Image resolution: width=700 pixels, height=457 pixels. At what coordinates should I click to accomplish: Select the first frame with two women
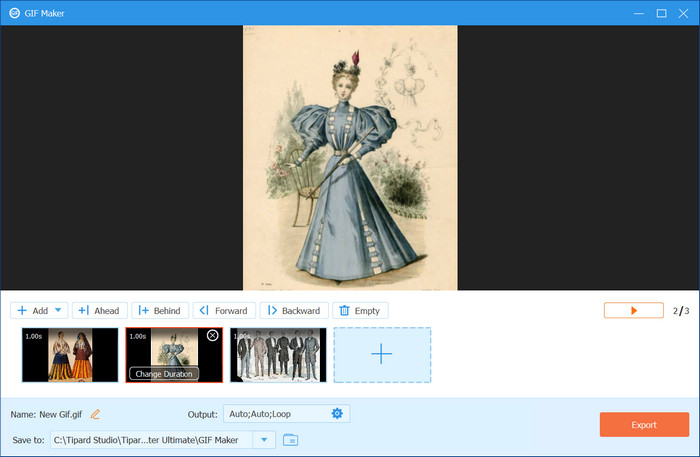point(70,355)
